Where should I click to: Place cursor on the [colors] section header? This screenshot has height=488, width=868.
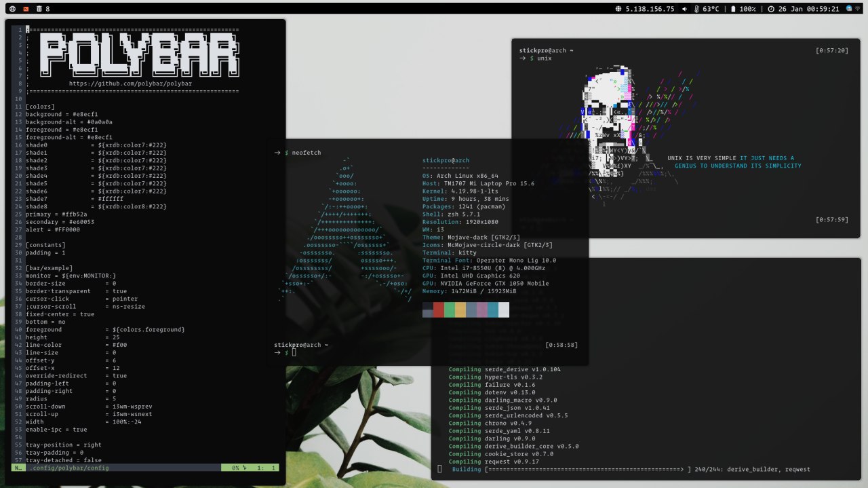pos(40,107)
